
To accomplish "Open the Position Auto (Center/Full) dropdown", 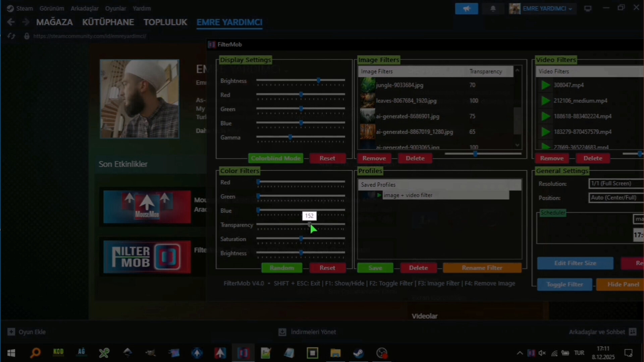I will point(616,197).
